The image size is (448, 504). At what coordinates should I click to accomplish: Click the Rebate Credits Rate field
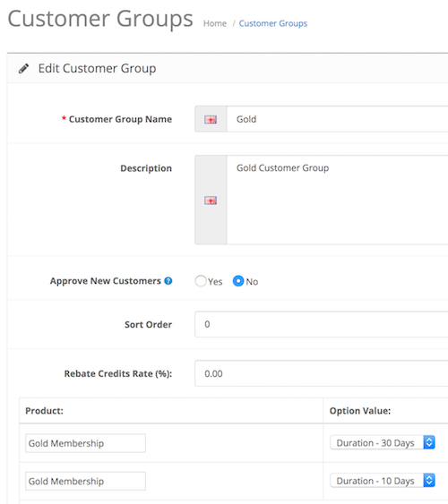click(322, 373)
